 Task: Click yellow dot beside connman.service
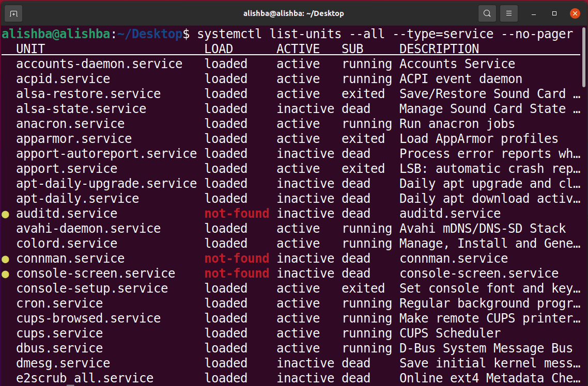click(x=5, y=259)
